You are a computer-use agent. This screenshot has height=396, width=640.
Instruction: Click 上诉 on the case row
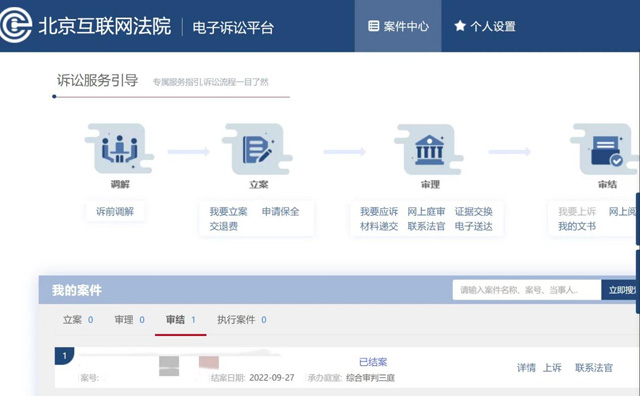552,368
